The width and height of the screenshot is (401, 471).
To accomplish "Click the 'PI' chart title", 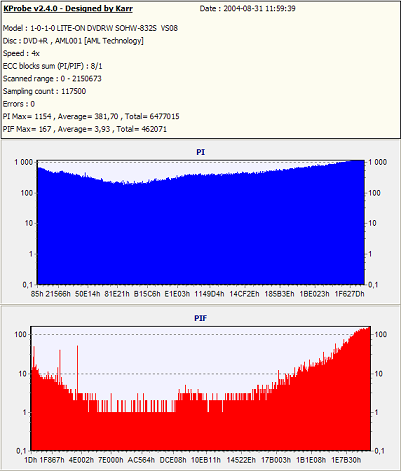I will 200,152.
